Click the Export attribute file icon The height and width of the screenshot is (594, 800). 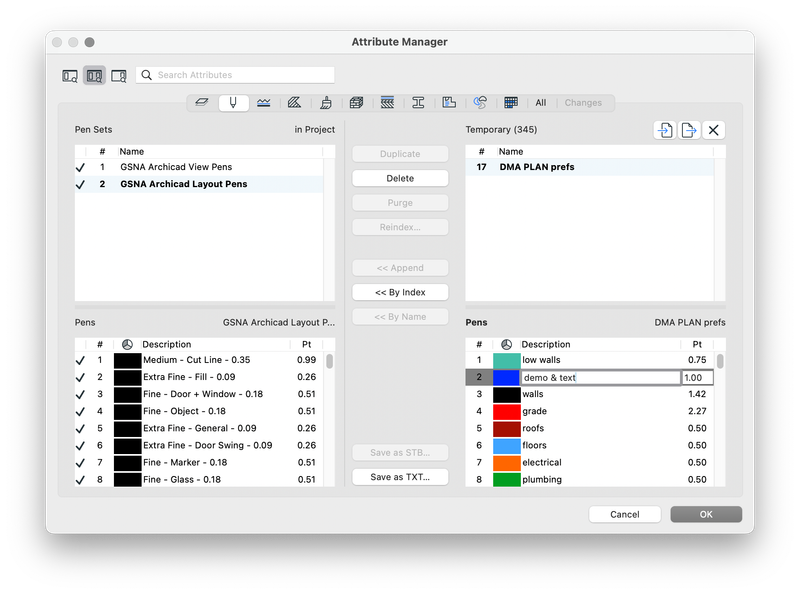689,130
